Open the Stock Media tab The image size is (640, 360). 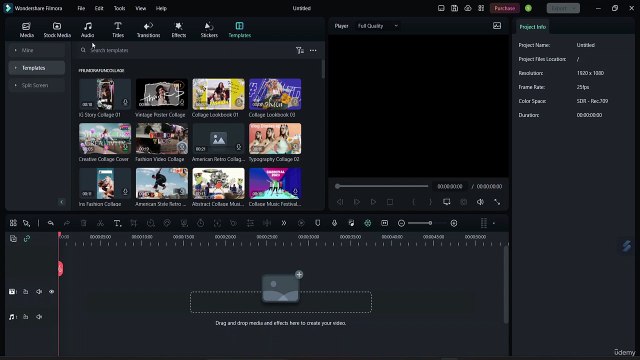click(x=57, y=30)
